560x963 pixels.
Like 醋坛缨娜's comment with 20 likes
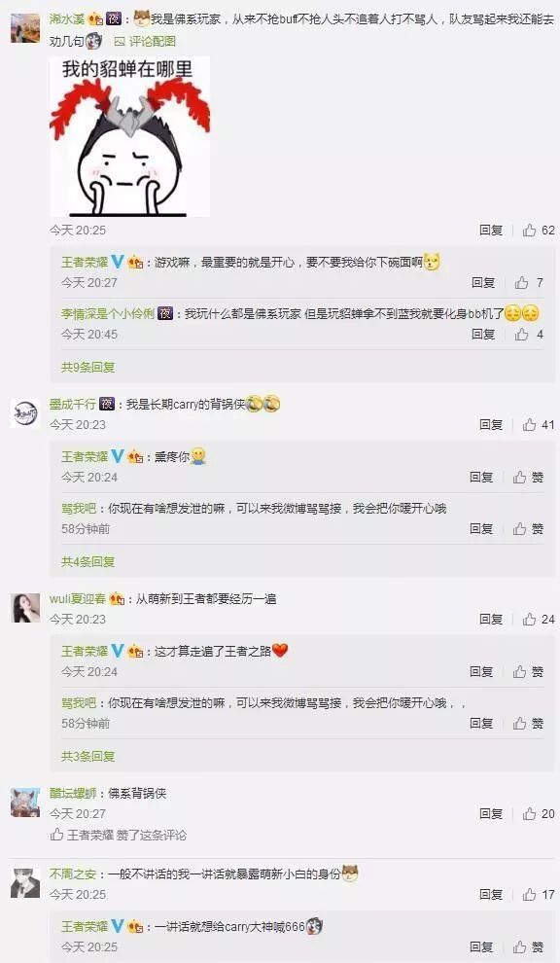[x=539, y=814]
